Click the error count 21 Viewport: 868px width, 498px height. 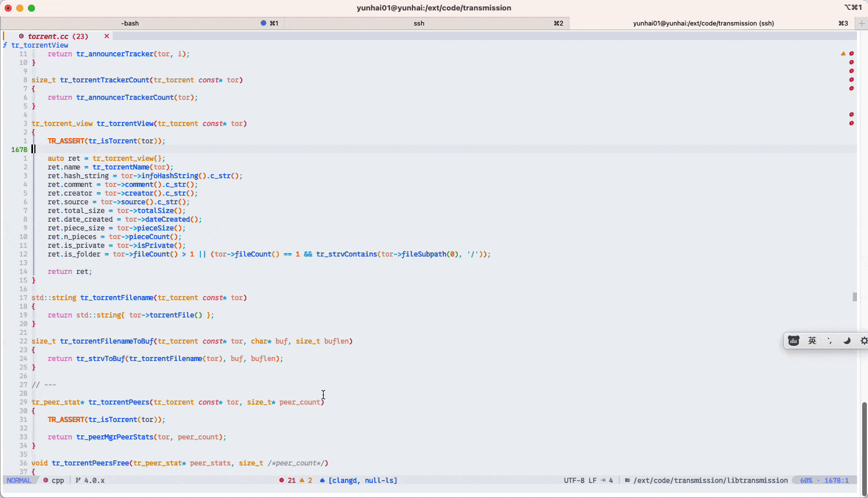click(292, 480)
